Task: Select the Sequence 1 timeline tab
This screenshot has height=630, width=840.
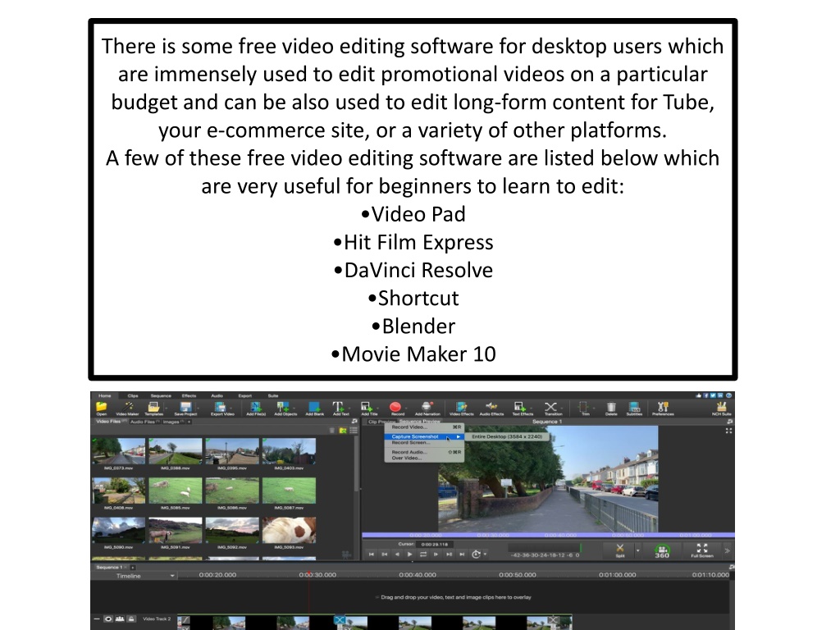Action: (x=109, y=567)
